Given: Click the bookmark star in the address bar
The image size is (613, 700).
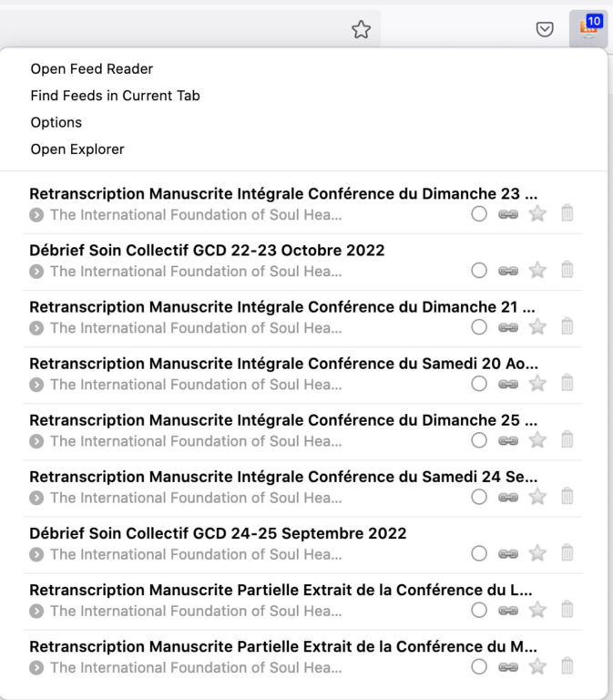Looking at the screenshot, I should tap(361, 30).
